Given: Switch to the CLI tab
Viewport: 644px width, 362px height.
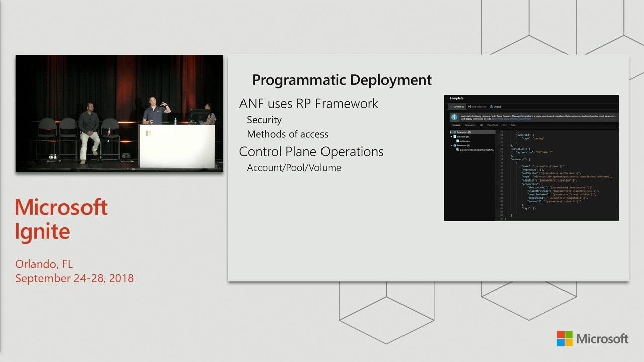Looking at the screenshot, I should [481, 125].
